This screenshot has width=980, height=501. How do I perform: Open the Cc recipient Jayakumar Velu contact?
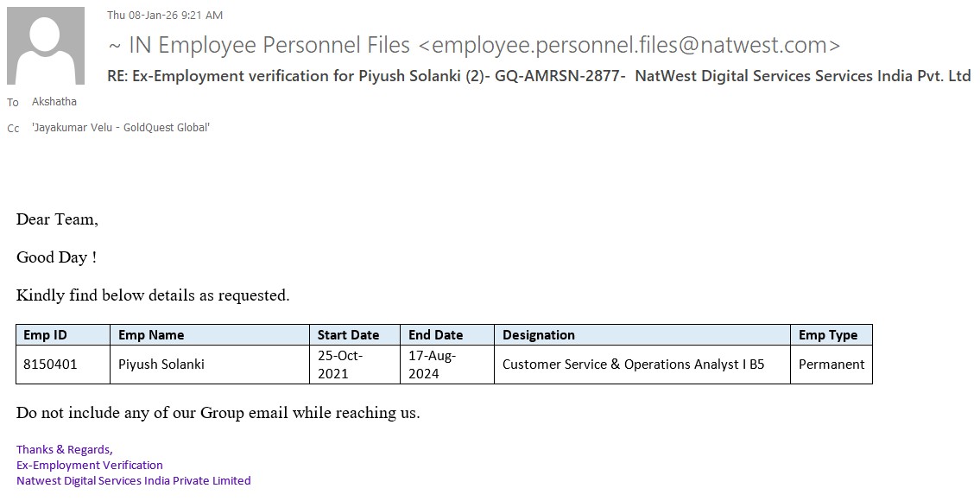tap(121, 128)
